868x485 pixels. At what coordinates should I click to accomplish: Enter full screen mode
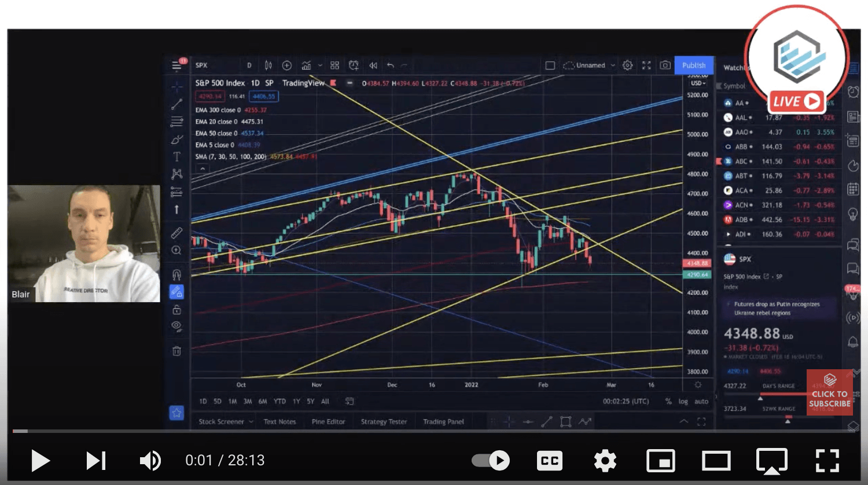(x=827, y=461)
